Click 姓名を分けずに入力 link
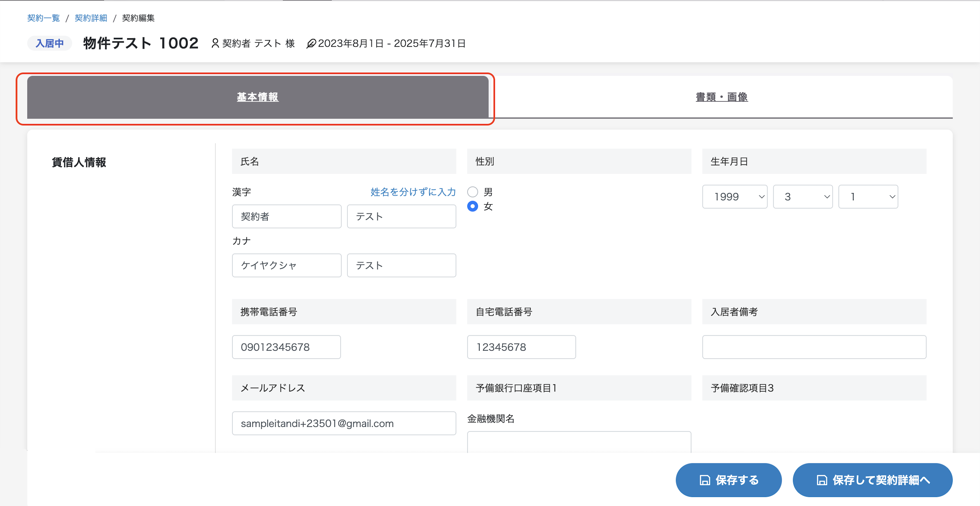Viewport: 980px width, 506px height. pos(413,192)
